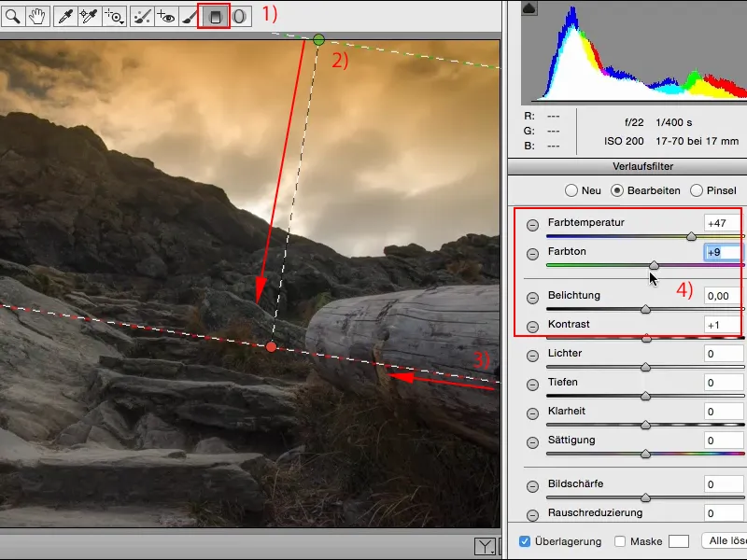This screenshot has width=747, height=560.
Task: Click the Lichter slider handle
Action: click(645, 367)
